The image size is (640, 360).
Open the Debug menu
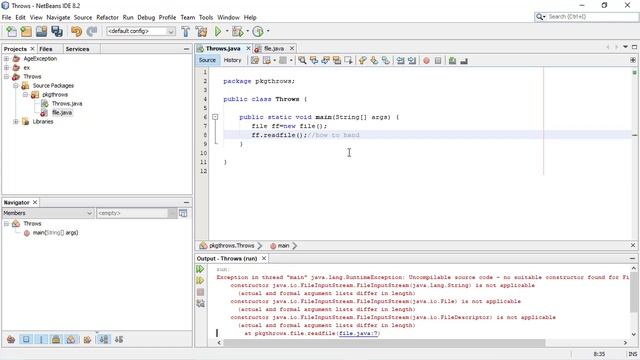pyautogui.click(x=146, y=18)
